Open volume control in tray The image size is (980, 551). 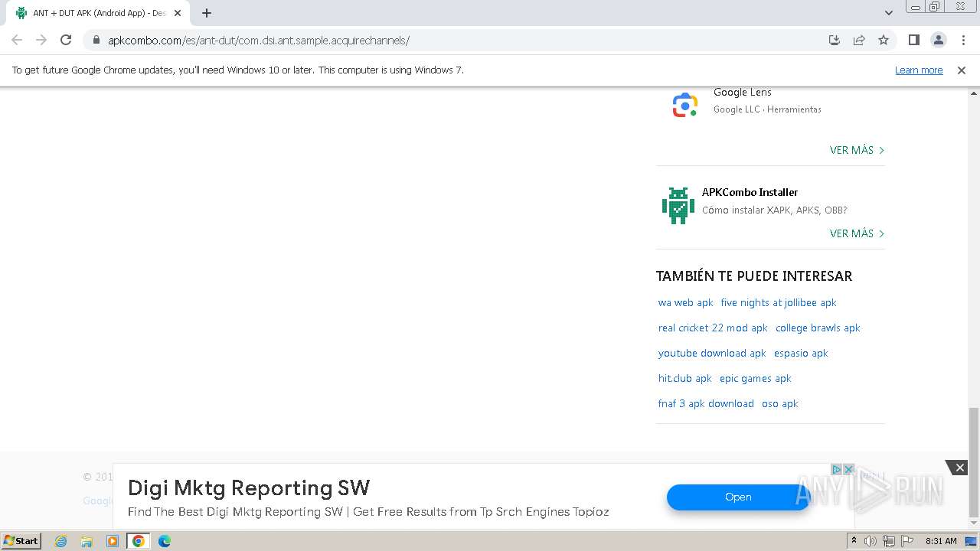pos(871,541)
